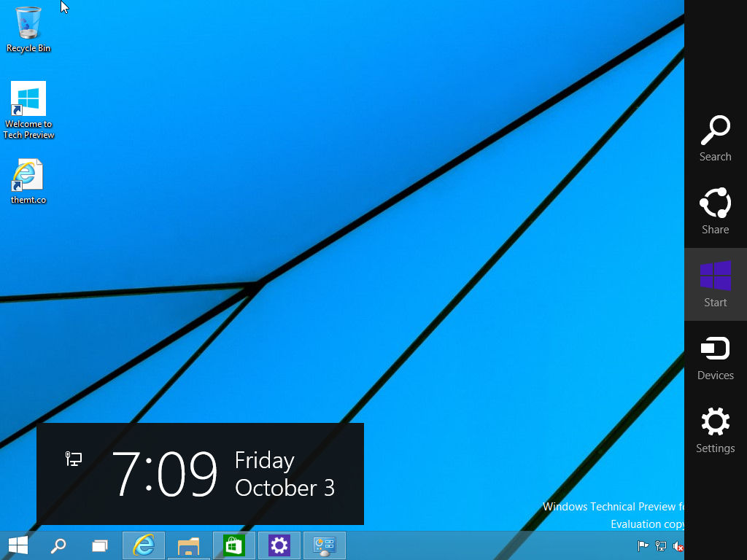Unmute the speaker icon in the system tray

(677, 545)
